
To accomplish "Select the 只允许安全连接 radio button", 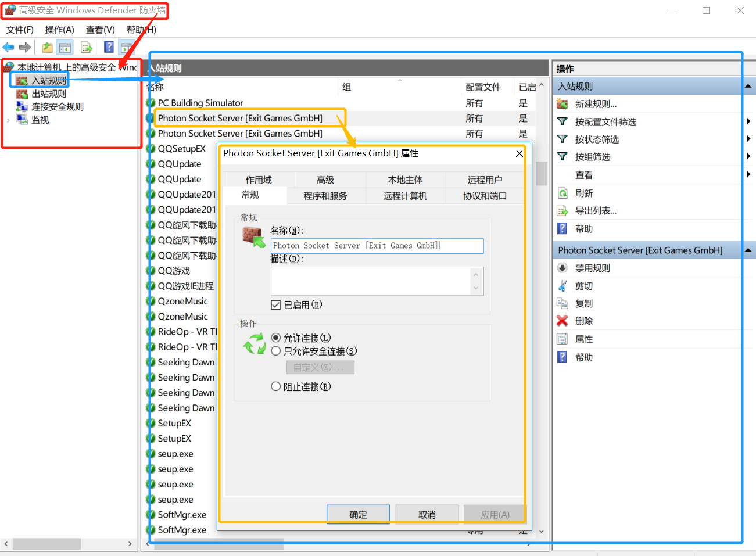I will click(276, 351).
